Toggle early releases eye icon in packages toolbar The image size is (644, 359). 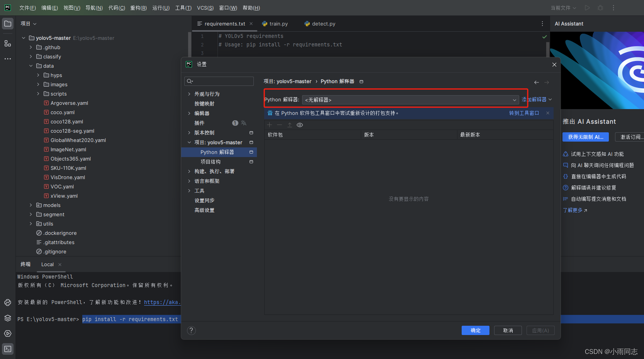click(x=300, y=125)
